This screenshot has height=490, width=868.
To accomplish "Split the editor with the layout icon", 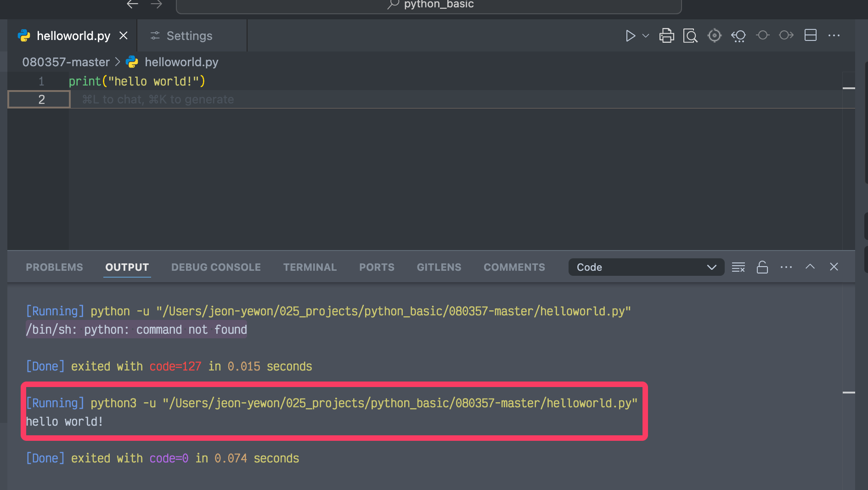I will tap(811, 35).
